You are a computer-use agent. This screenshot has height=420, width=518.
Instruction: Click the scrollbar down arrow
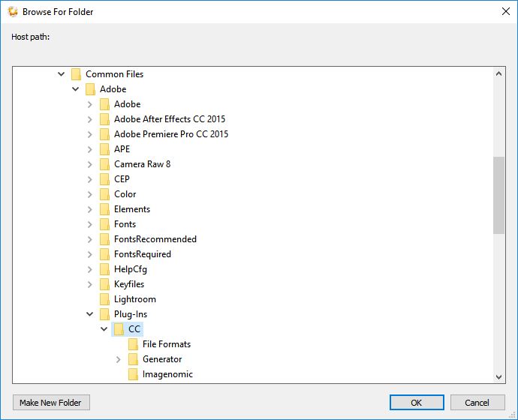(x=498, y=376)
